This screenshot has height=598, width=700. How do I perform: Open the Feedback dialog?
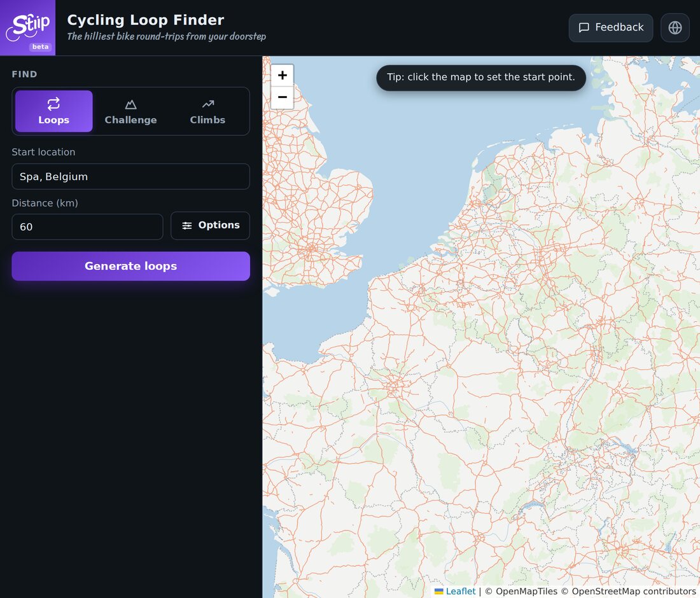pos(610,27)
